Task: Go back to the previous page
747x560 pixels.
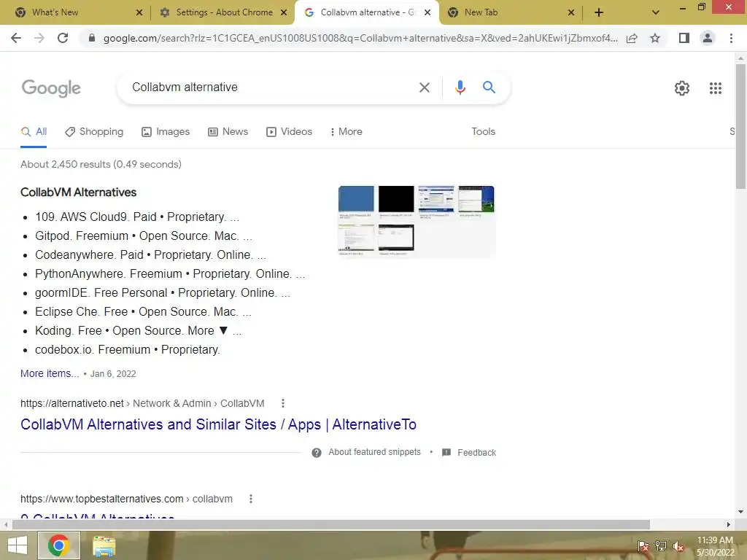Action: [16, 38]
